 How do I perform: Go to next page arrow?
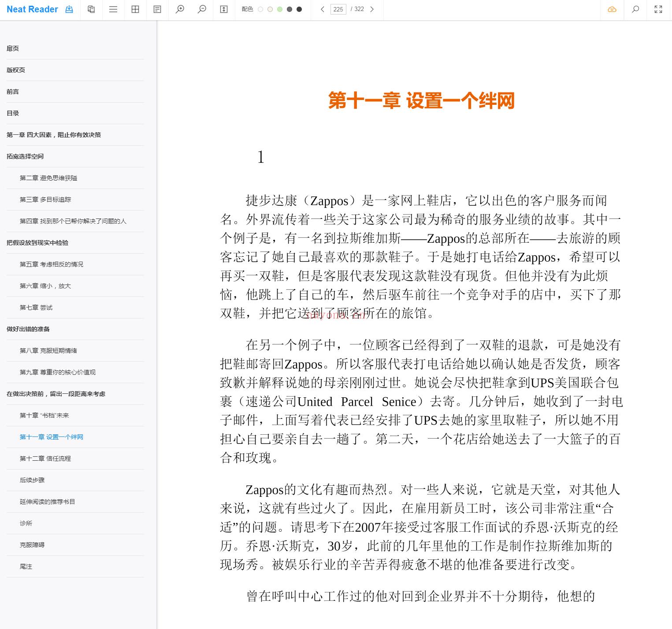(x=372, y=9)
